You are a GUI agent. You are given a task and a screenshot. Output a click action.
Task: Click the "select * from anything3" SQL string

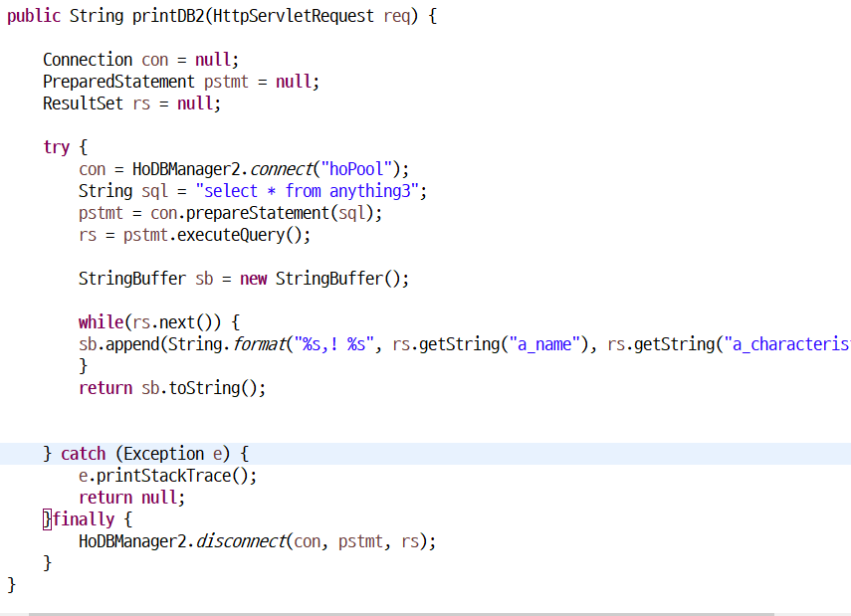pos(307,191)
